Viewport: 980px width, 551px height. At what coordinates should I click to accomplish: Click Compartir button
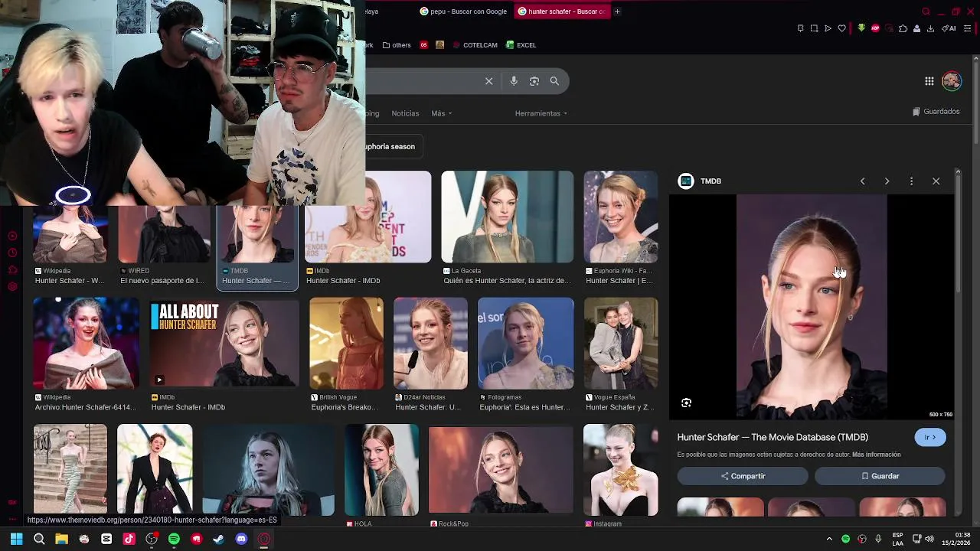(743, 476)
